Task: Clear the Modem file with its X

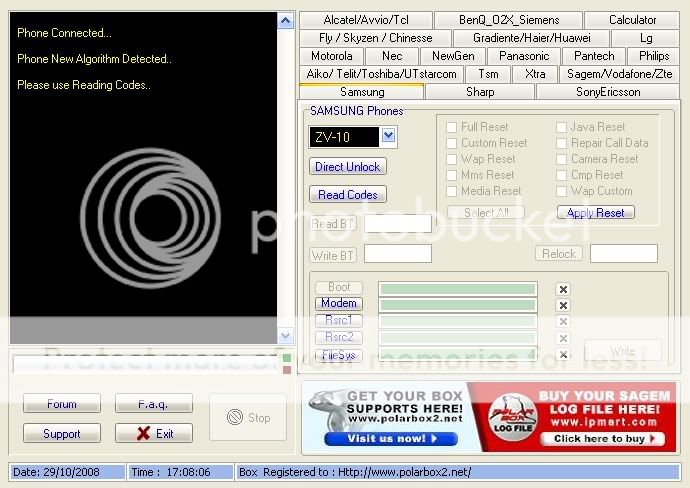Action: [563, 305]
